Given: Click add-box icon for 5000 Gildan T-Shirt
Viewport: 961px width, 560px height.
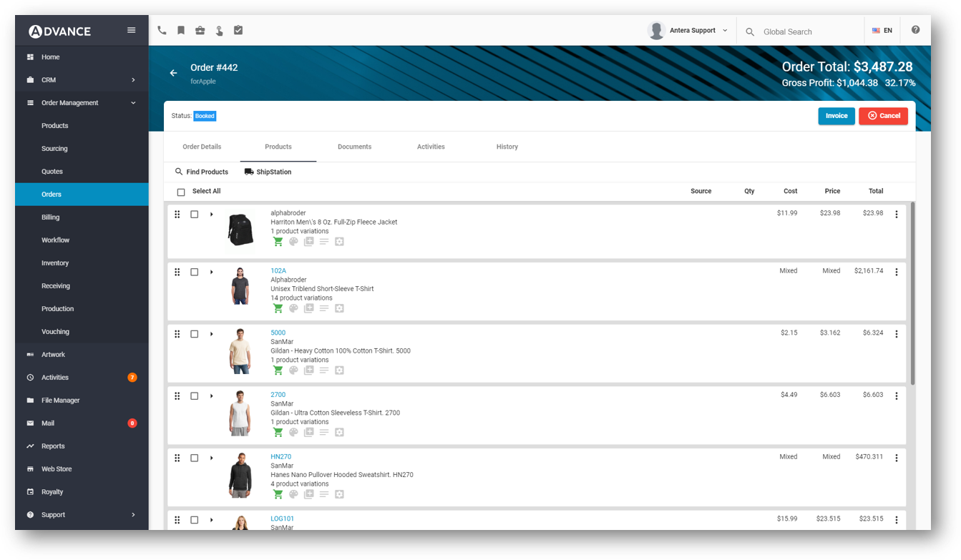Looking at the screenshot, I should coord(308,370).
